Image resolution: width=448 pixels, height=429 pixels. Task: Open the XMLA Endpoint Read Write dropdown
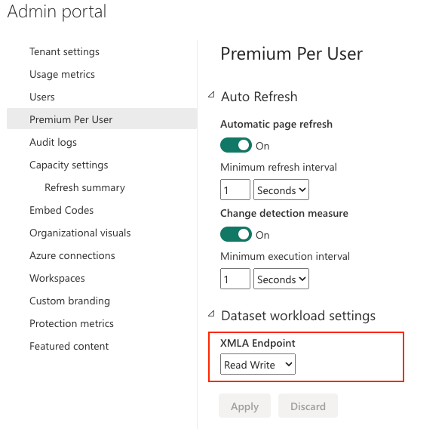pyautogui.click(x=258, y=364)
